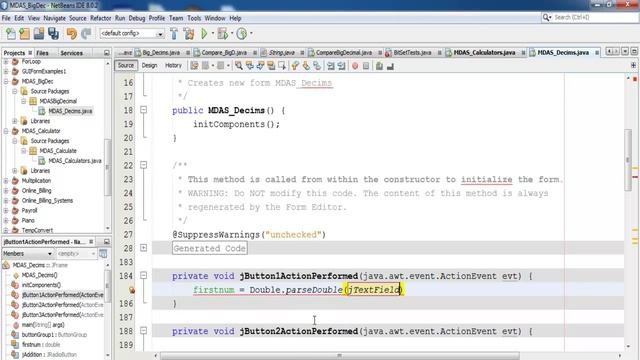The image size is (640, 360).
Task: Collapse the constructor fold on line 18
Action: (143, 110)
